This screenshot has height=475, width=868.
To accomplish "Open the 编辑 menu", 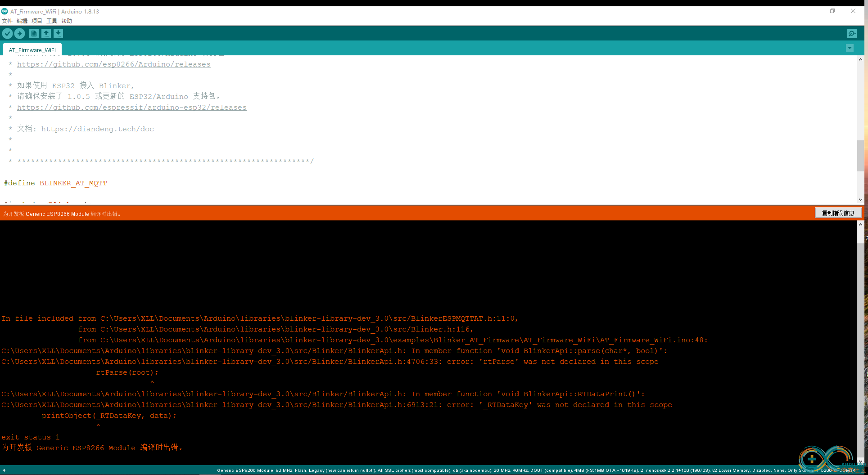I will pos(22,21).
